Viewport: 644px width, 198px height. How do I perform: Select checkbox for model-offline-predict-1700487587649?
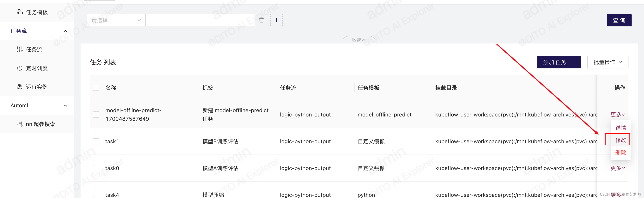click(x=96, y=115)
